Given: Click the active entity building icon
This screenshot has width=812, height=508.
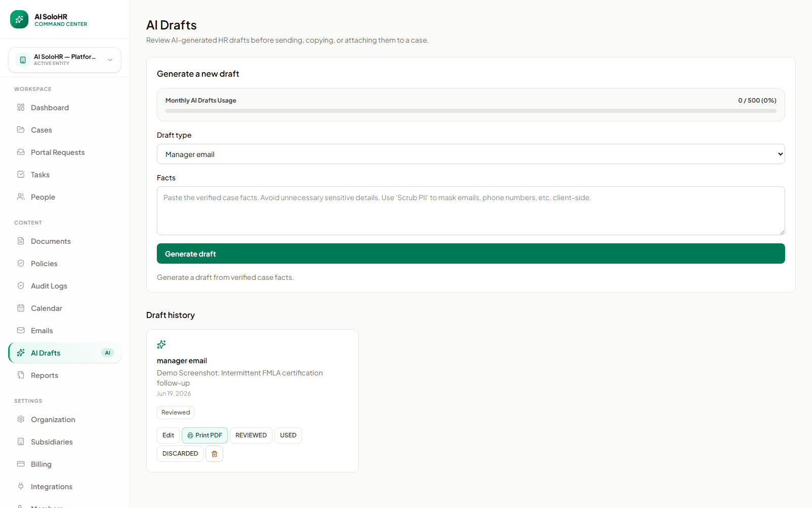Looking at the screenshot, I should (23, 60).
